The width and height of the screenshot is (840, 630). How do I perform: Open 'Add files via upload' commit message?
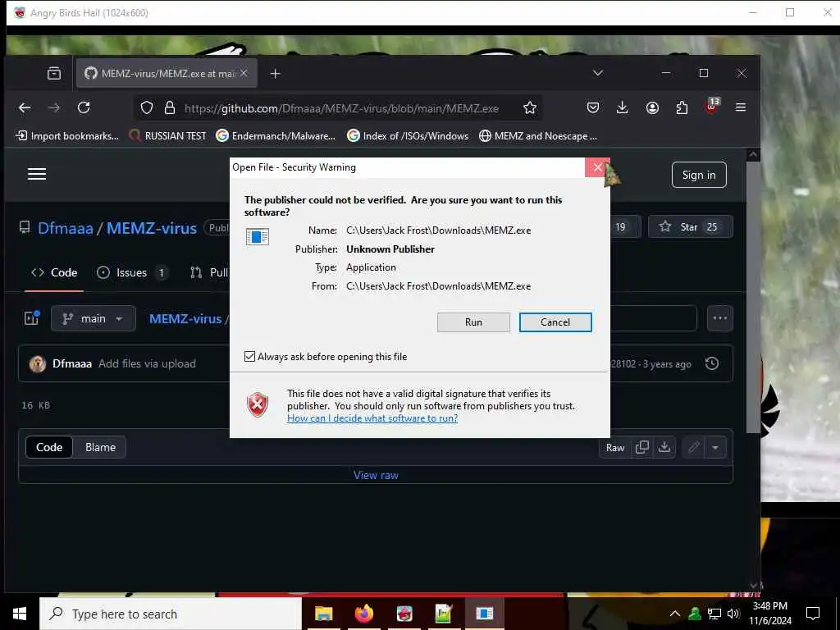148,363
